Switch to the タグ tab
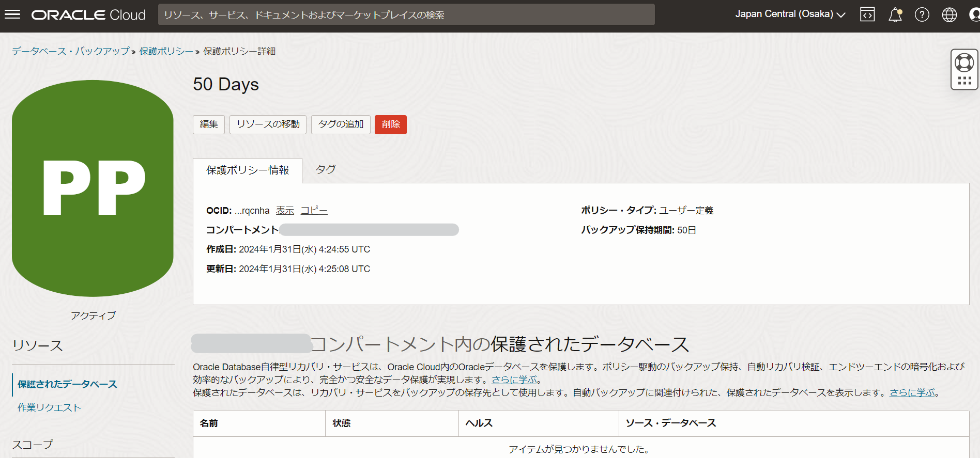This screenshot has height=458, width=980. 325,170
